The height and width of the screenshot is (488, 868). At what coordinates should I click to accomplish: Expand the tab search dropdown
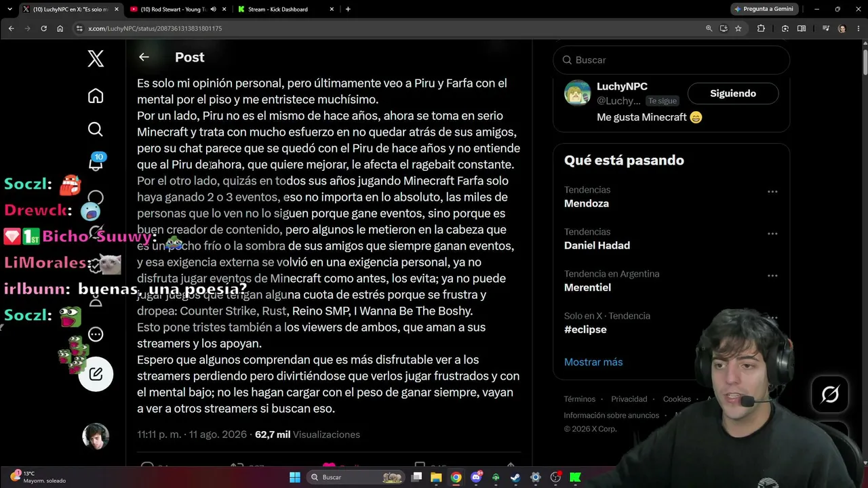coord(9,9)
